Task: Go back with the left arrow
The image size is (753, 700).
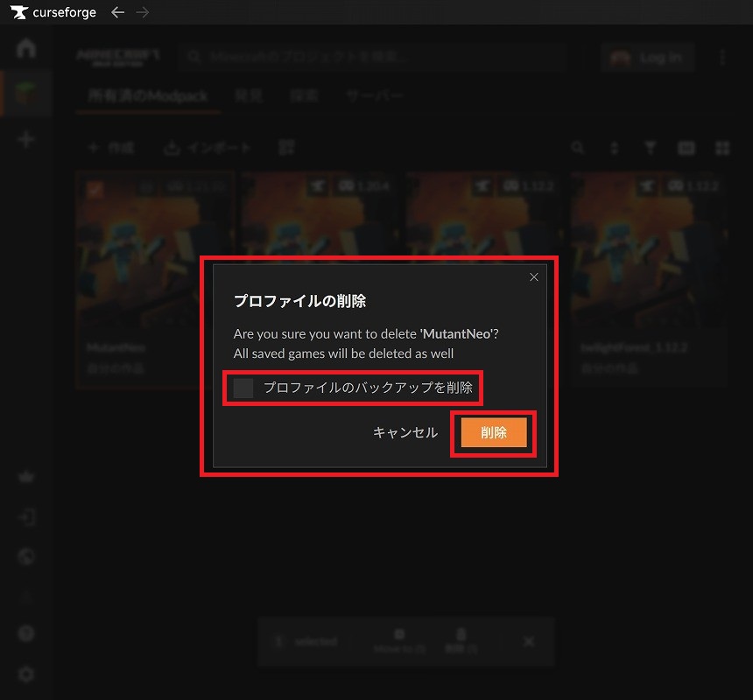Action: [117, 12]
